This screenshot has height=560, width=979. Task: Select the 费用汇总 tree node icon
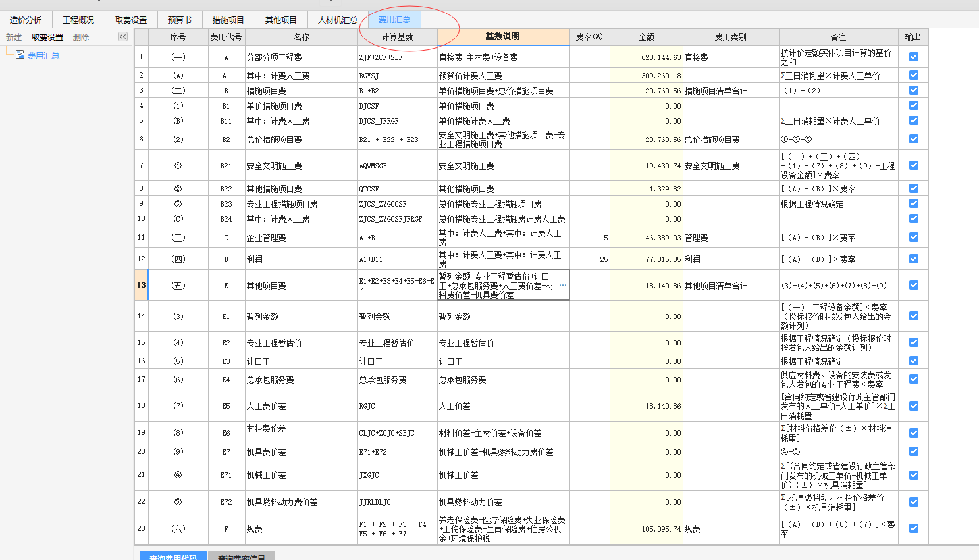click(20, 55)
